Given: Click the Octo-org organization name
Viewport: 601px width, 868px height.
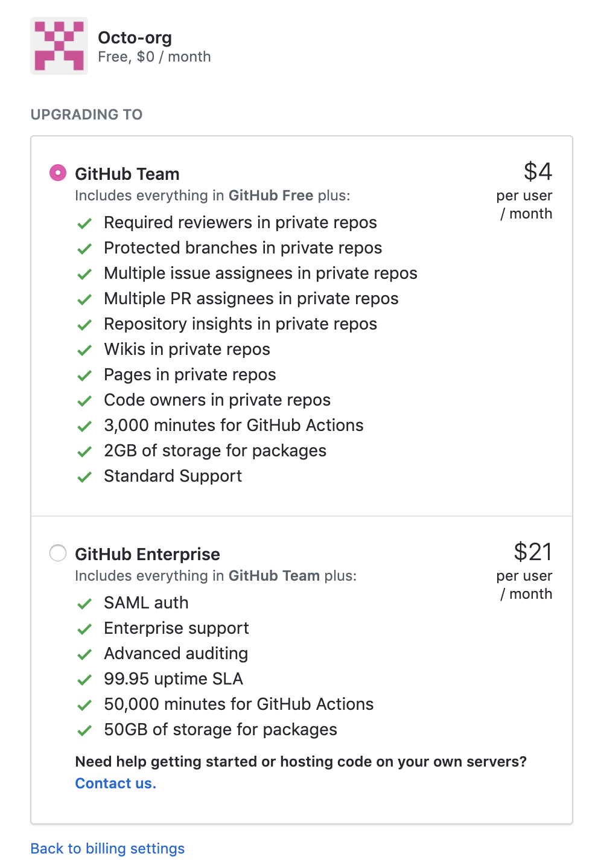Looking at the screenshot, I should [135, 37].
